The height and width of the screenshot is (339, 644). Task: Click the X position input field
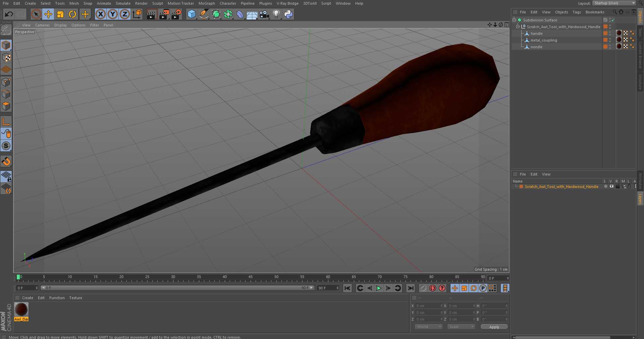click(x=429, y=306)
